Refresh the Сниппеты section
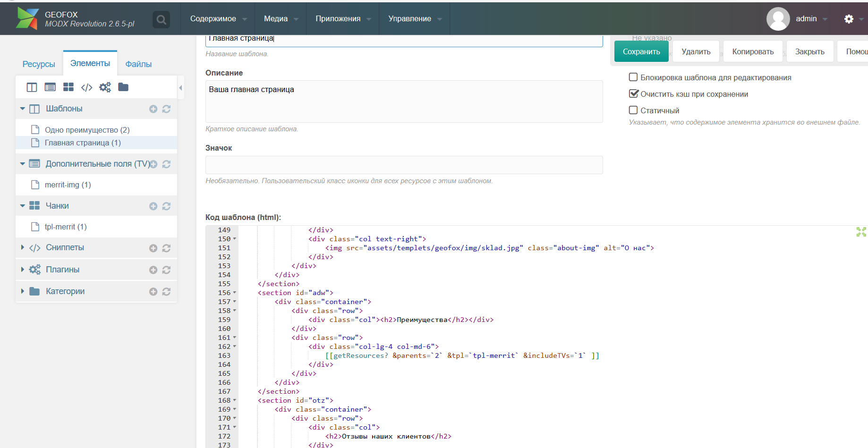The height and width of the screenshot is (448, 868). (x=166, y=248)
